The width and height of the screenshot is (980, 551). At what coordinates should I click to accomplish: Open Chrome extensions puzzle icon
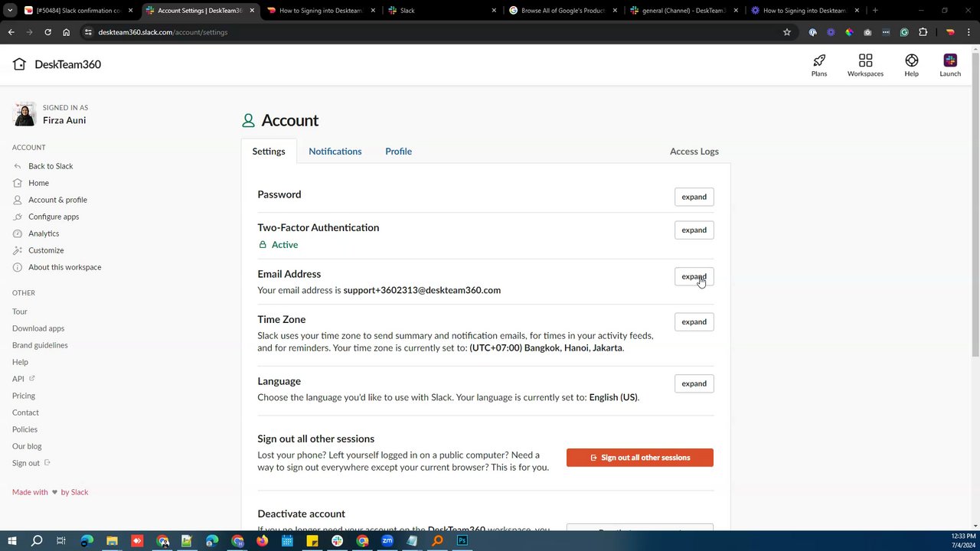tap(923, 32)
